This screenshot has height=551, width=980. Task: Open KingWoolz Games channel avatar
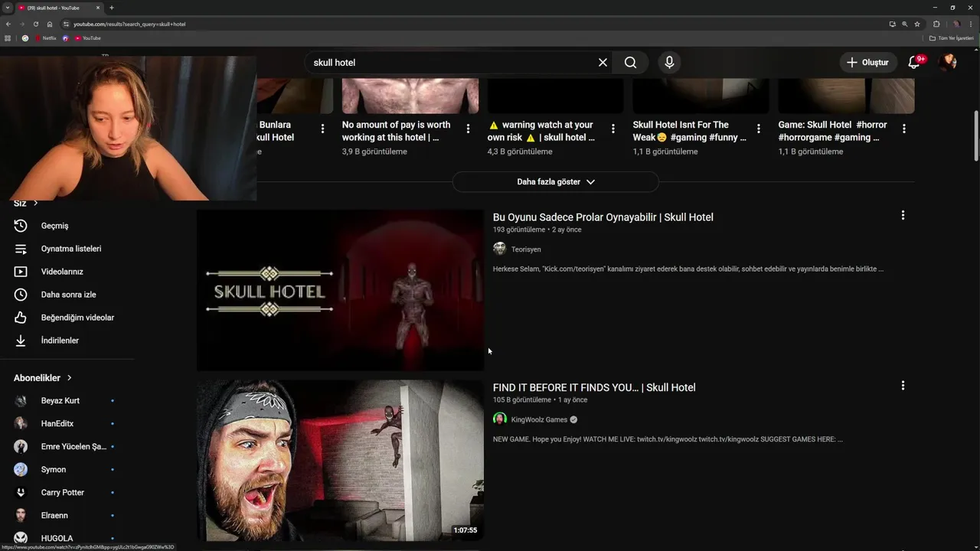pyautogui.click(x=500, y=419)
